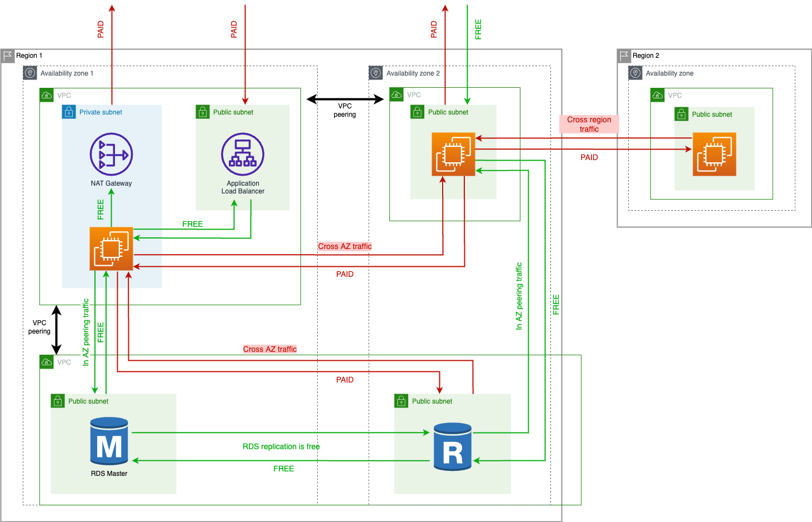Click the RDS Master database icon
The image size is (812, 522).
coord(109,441)
